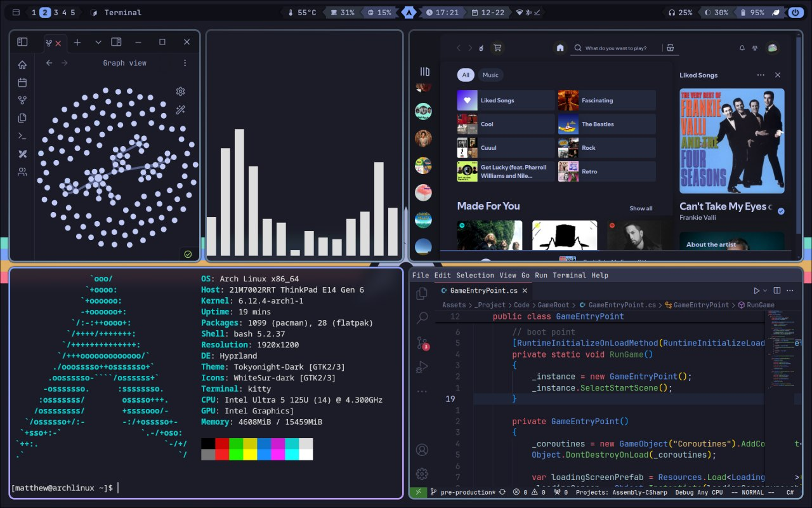Open Liked Songs panel more options

[761, 75]
